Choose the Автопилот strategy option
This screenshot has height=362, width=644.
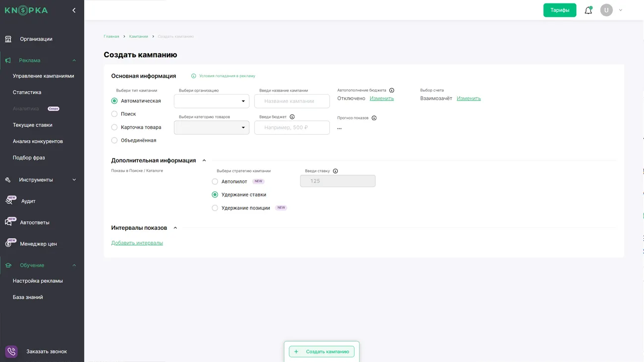215,182
